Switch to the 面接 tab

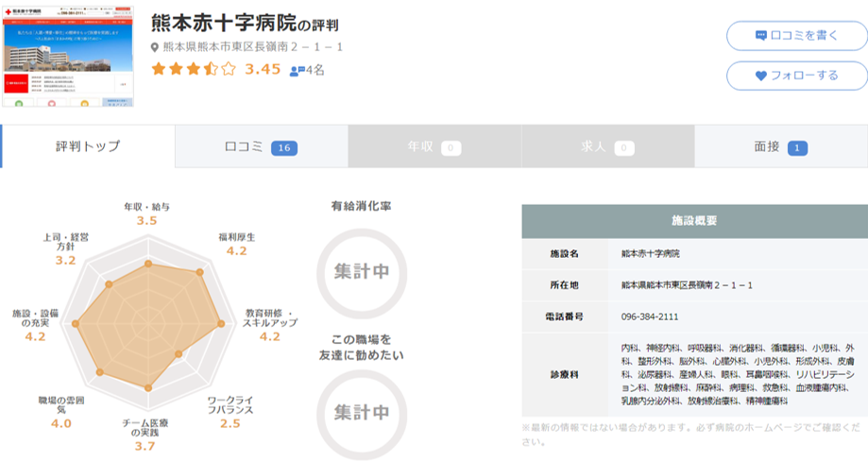[780, 146]
